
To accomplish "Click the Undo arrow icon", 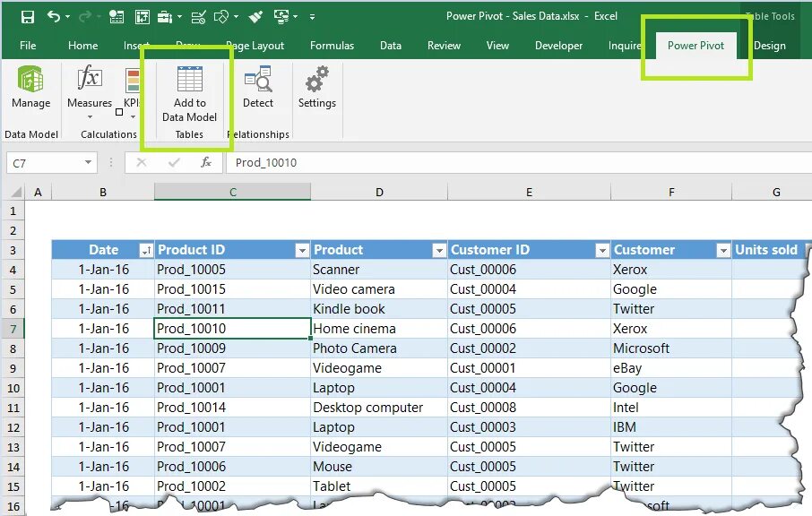I will click(54, 16).
